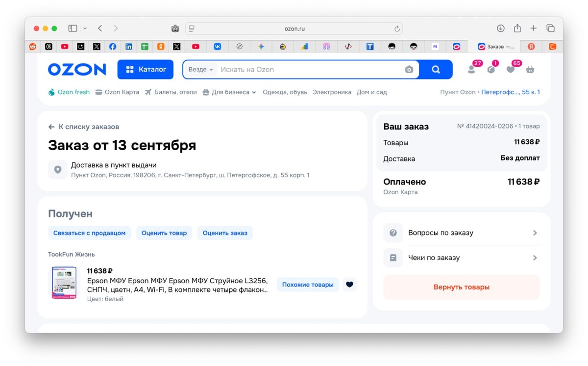Open 'Одежда, обувь' category

(x=285, y=92)
